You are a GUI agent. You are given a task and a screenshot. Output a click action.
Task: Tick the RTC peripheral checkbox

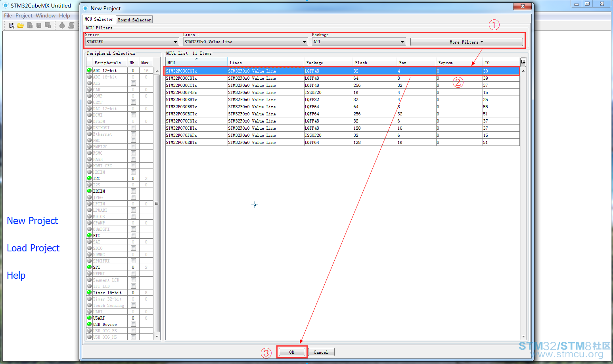pos(133,236)
